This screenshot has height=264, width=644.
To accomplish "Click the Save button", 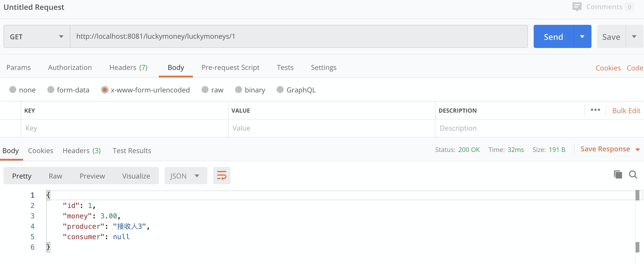I will tap(611, 37).
